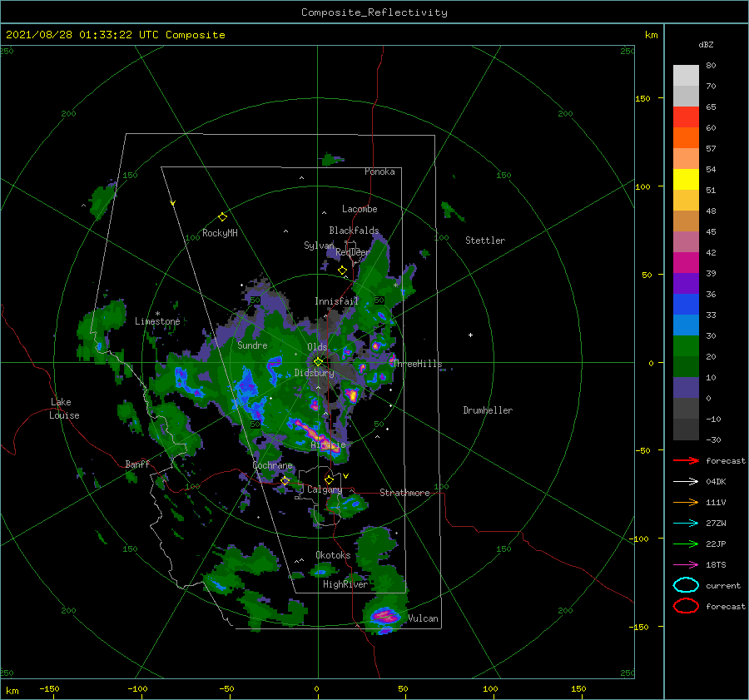Viewport: 749px width, 700px height.
Task: Click the yellow diamond marker near Cochrane
Action: click(285, 480)
